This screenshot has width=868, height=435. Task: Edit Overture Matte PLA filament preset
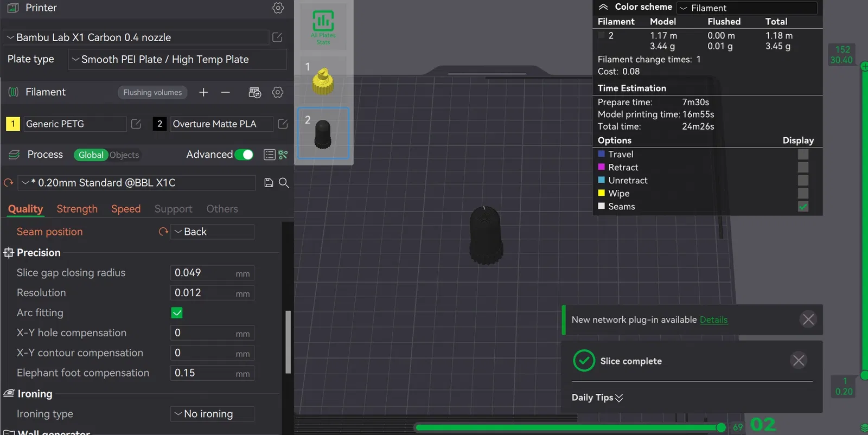click(x=283, y=124)
